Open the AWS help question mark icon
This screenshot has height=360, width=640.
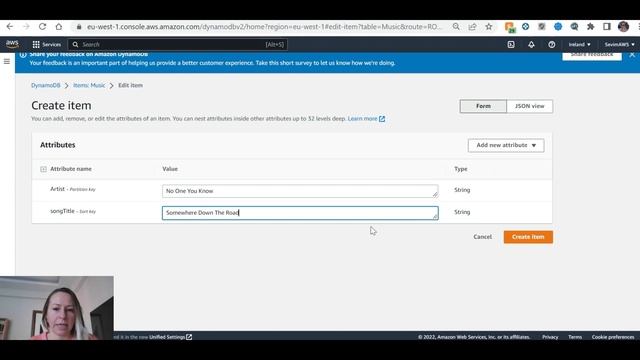point(551,44)
